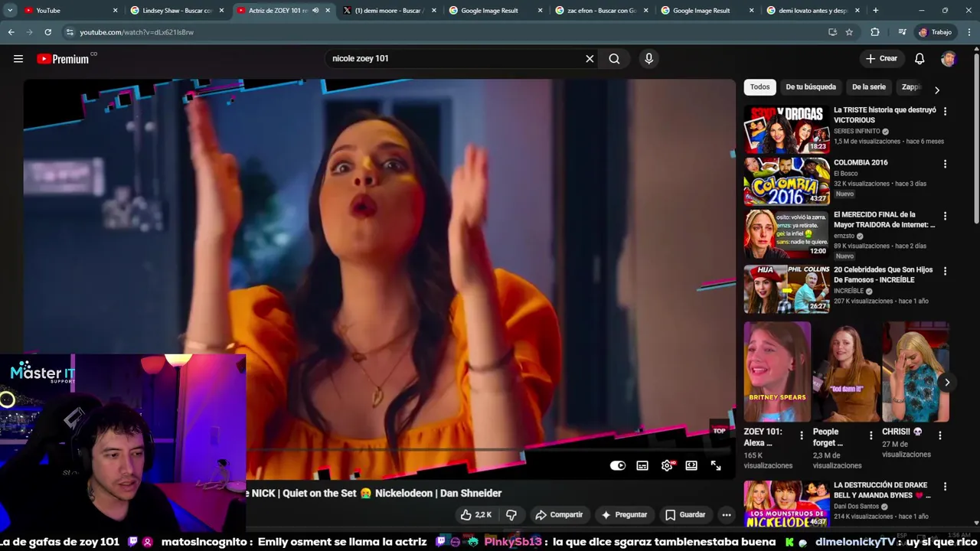
Task: Open Trabajo Chrome profile button
Action: pos(936,32)
